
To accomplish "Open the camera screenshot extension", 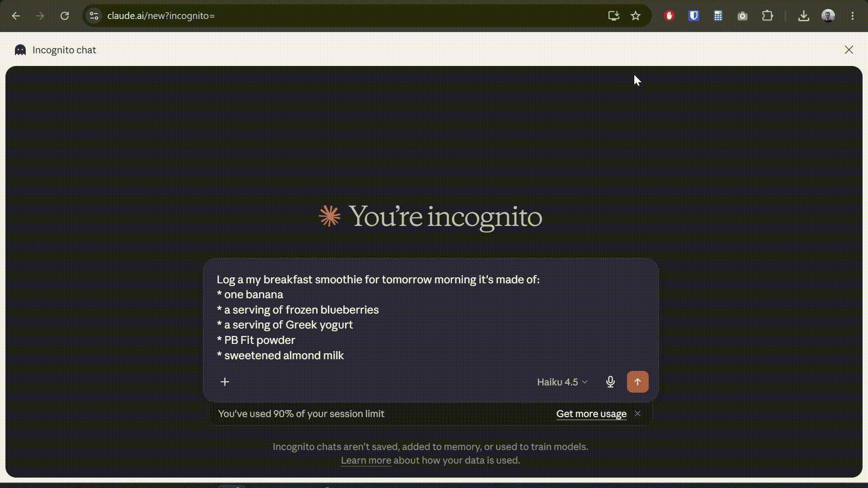I will 742,16.
